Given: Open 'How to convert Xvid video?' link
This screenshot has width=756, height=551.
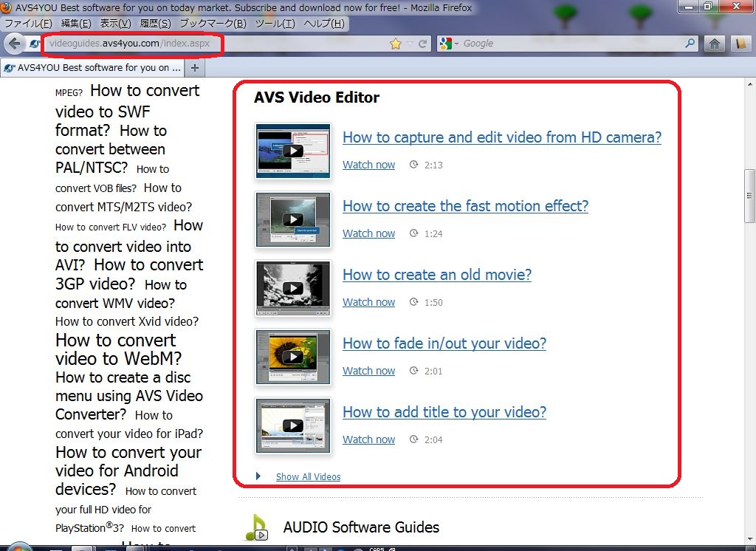Looking at the screenshot, I should tap(127, 322).
